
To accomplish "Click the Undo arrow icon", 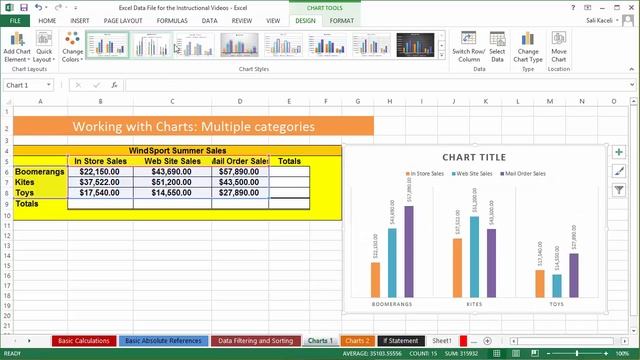I will (38, 7).
